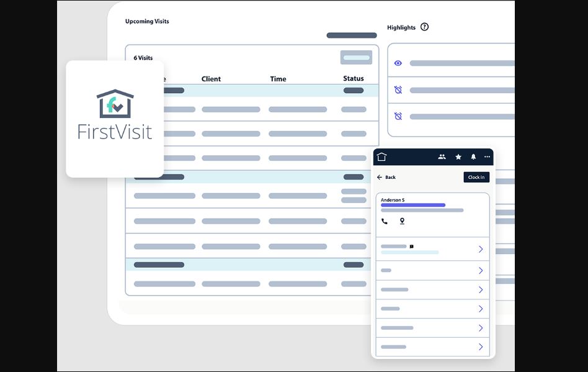Click the Anderson S name
This screenshot has height=372, width=588.
(393, 200)
